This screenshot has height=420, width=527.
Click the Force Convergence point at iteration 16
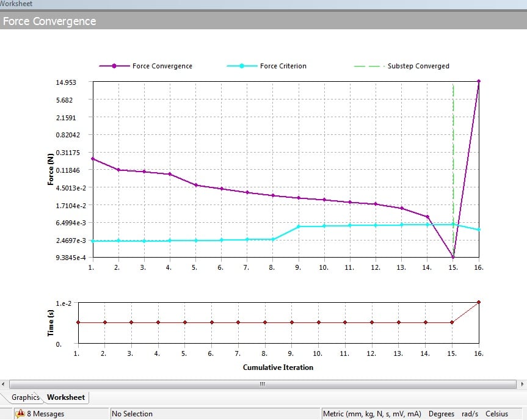point(479,81)
